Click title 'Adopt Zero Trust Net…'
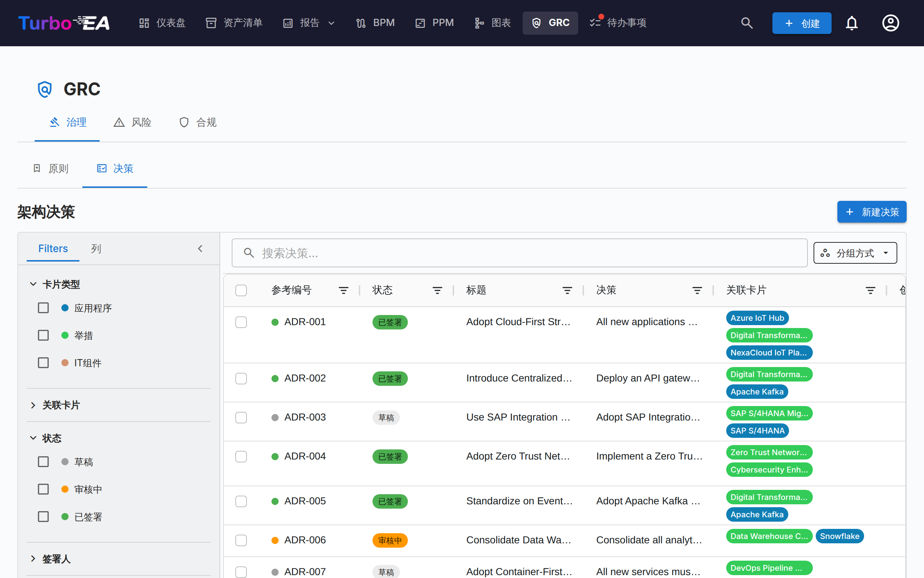The height and width of the screenshot is (578, 924). click(x=518, y=456)
